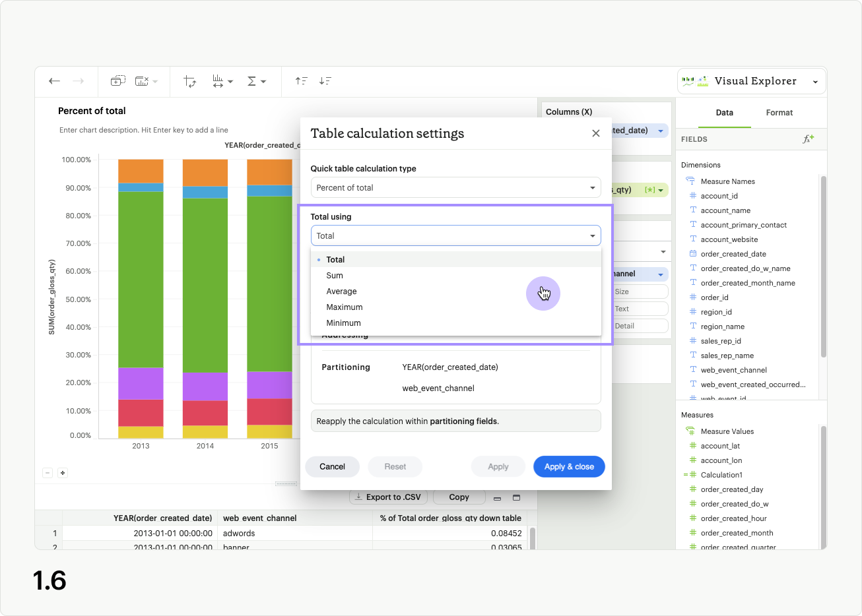Click the duplicate visualization toolbar icon
The width and height of the screenshot is (862, 616).
(x=118, y=80)
